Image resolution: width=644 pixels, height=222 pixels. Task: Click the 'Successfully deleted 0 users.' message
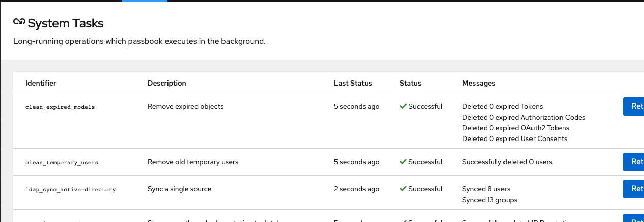[508, 162]
